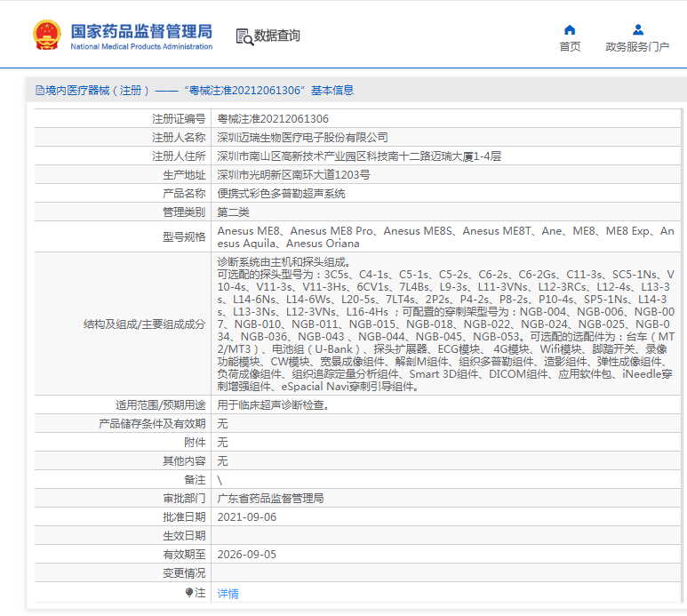The image size is (687, 616).
Task: Click the 注册人名称 label
Action: 179,138
